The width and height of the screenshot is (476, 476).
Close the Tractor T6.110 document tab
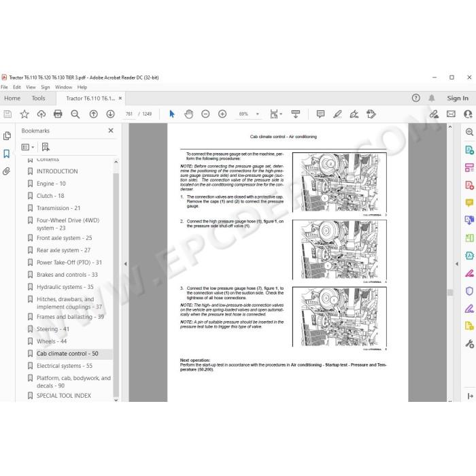pos(120,98)
